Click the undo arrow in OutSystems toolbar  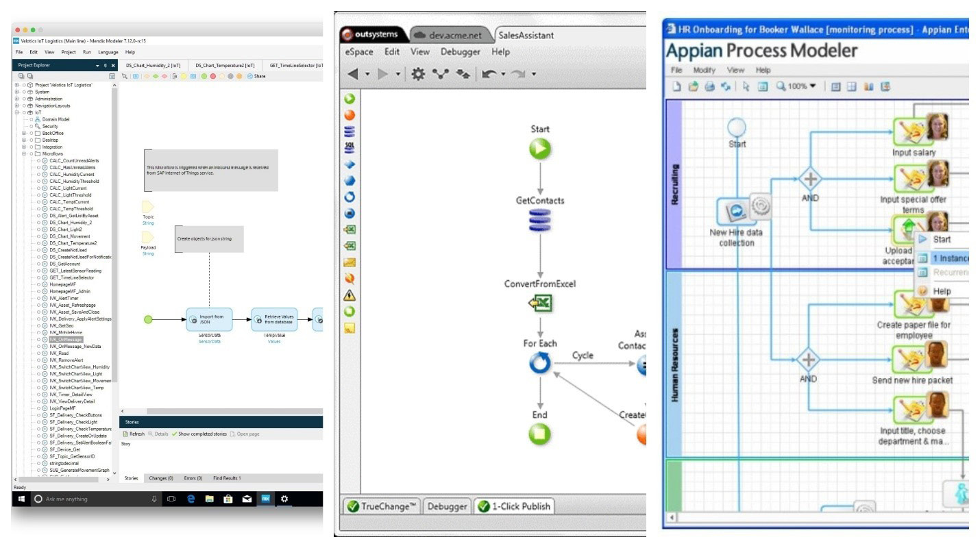(x=489, y=74)
